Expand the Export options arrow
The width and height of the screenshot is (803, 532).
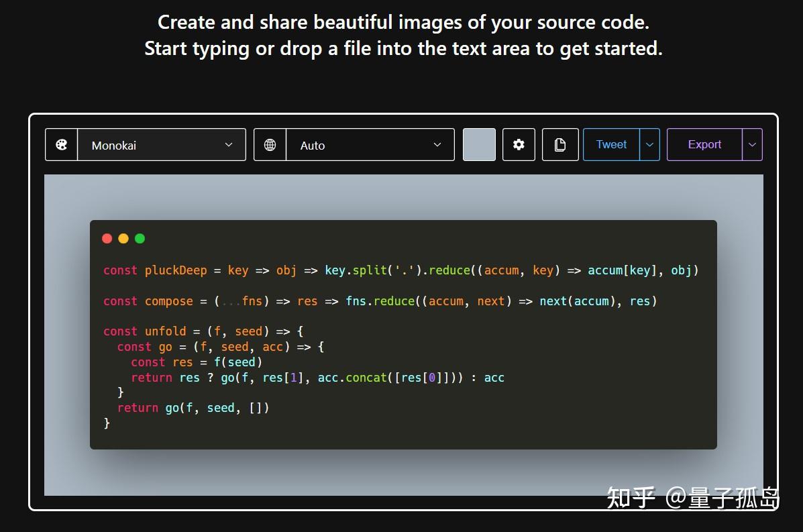(x=752, y=144)
